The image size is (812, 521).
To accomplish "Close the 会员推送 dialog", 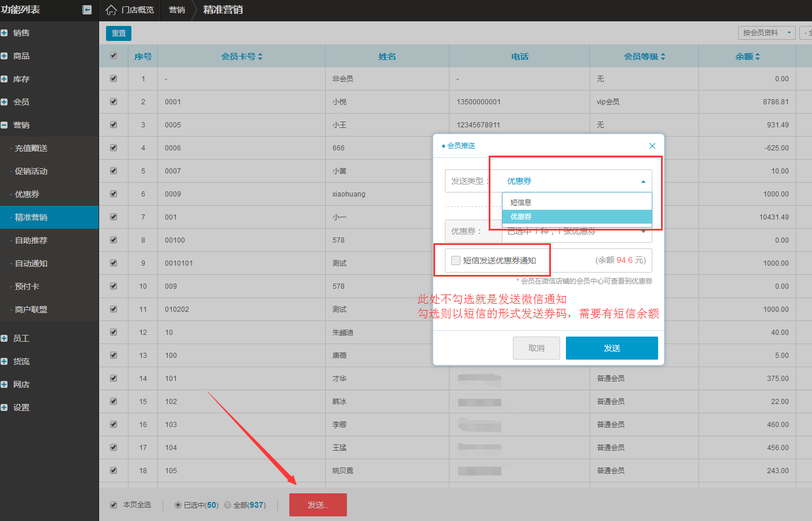I will coord(652,146).
